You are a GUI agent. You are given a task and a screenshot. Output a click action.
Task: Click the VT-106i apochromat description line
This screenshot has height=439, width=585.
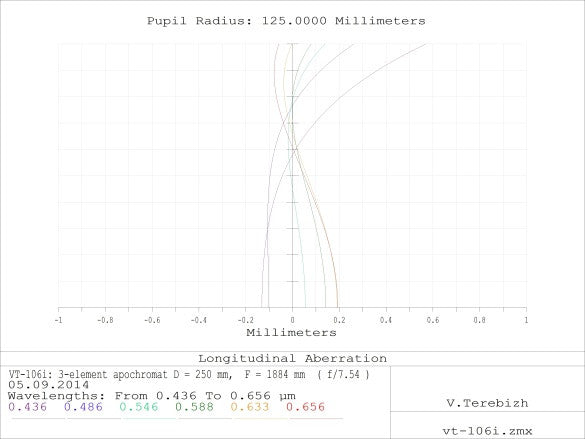coord(189,374)
